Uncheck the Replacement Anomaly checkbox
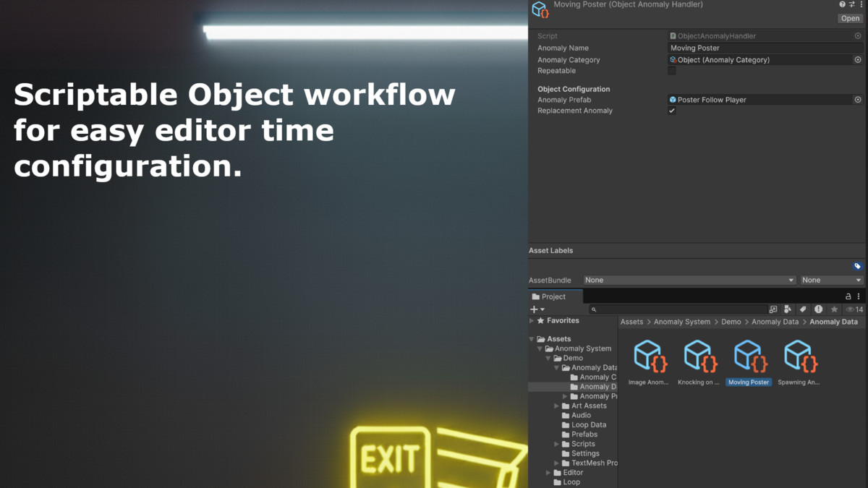The image size is (868, 488). (672, 111)
